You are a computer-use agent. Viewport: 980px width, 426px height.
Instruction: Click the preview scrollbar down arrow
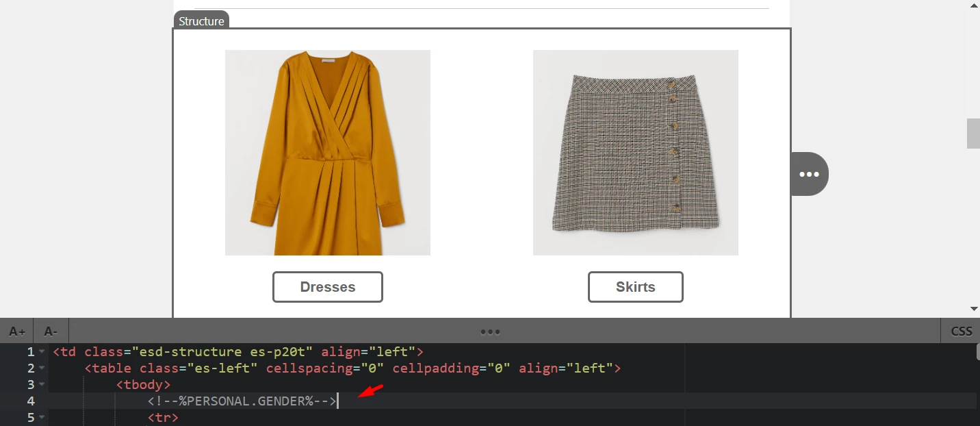point(973,310)
